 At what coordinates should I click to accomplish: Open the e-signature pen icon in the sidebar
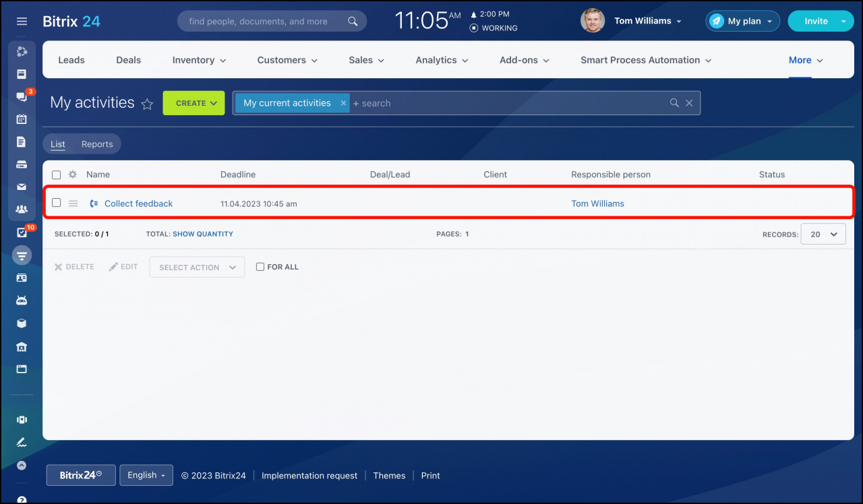22,442
